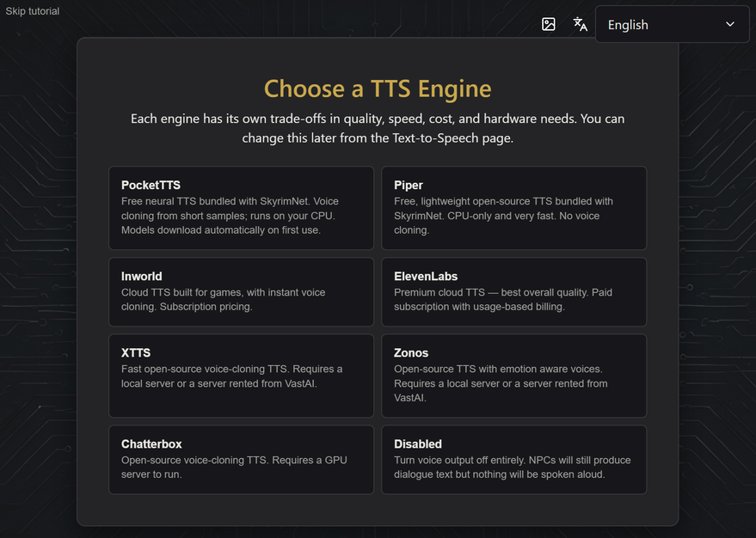
Task: Pick the Chatterbox engine card
Action: [x=241, y=460]
